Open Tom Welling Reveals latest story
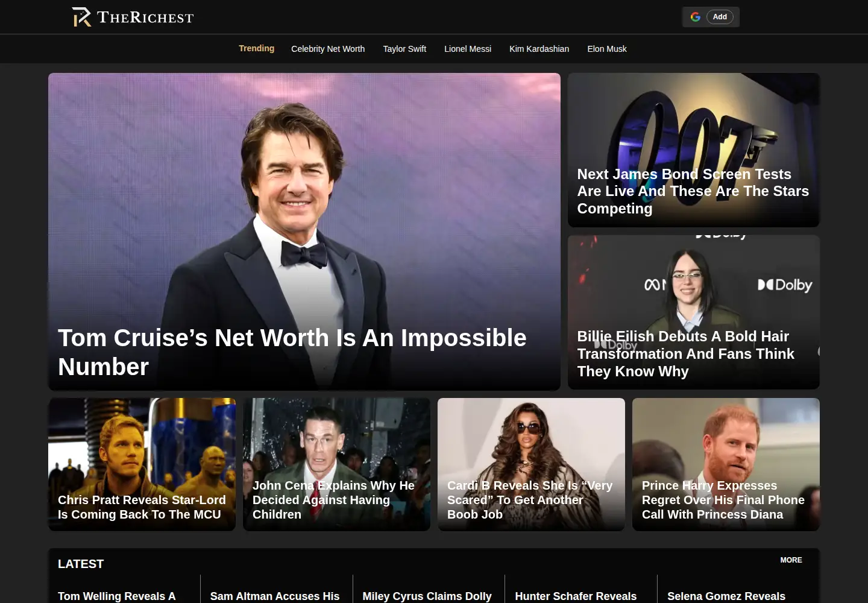Screen dimensions: 868x603 click(117, 596)
